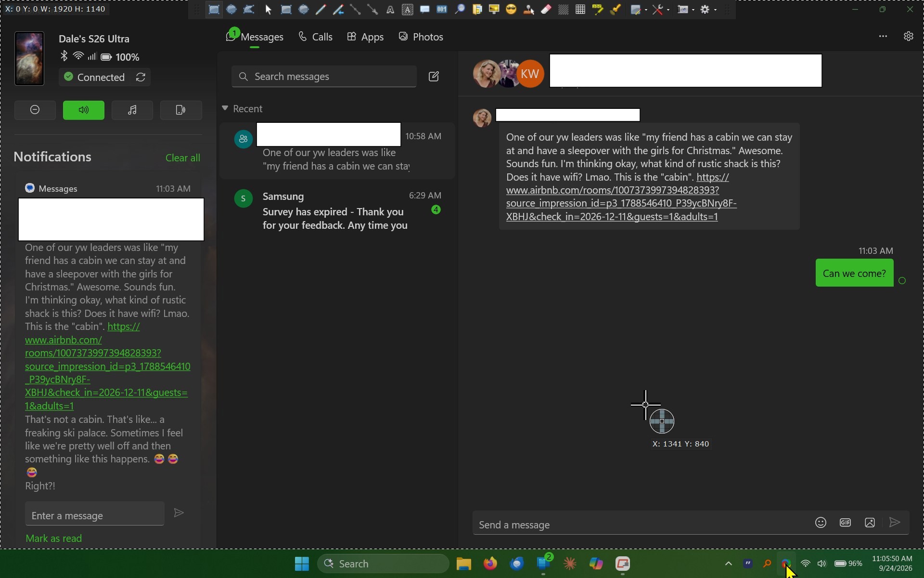Send the notification quick reply
This screenshot has height=578, width=924.
pos(179,513)
